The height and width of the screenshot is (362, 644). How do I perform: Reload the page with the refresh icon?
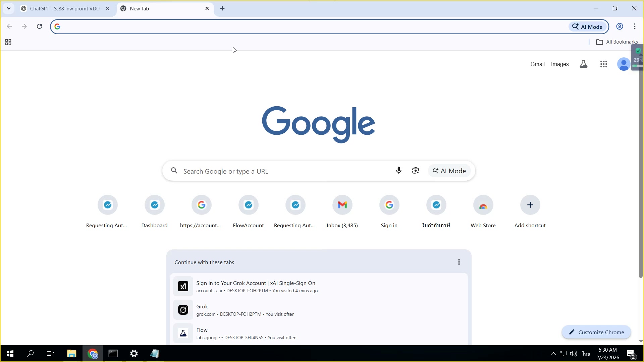tap(39, 26)
